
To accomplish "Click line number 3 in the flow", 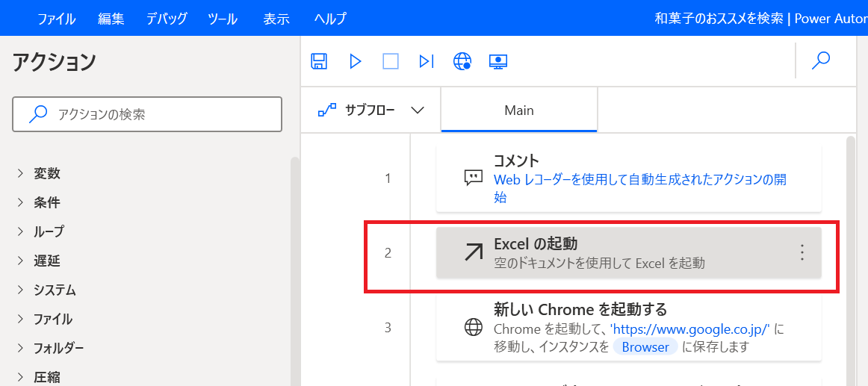I will pos(388,327).
